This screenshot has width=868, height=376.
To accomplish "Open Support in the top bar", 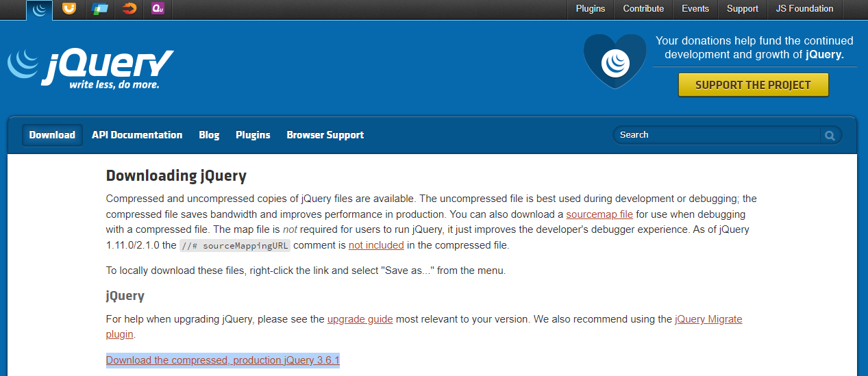I will point(743,9).
